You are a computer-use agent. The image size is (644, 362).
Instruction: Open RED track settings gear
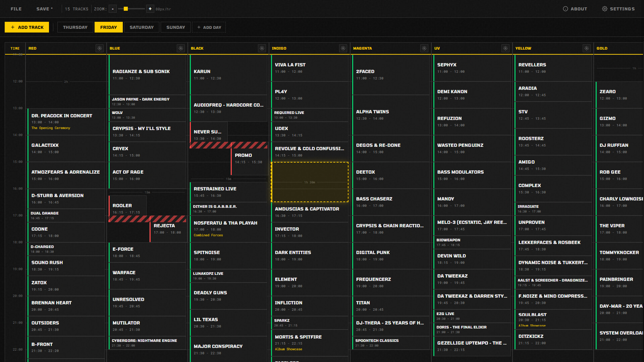click(100, 48)
